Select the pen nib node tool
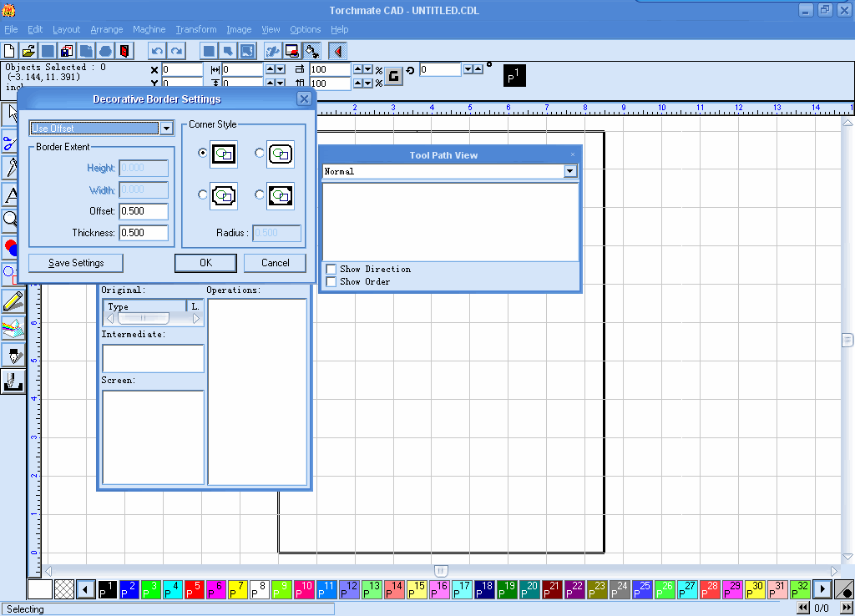The height and width of the screenshot is (616, 855). (x=9, y=168)
